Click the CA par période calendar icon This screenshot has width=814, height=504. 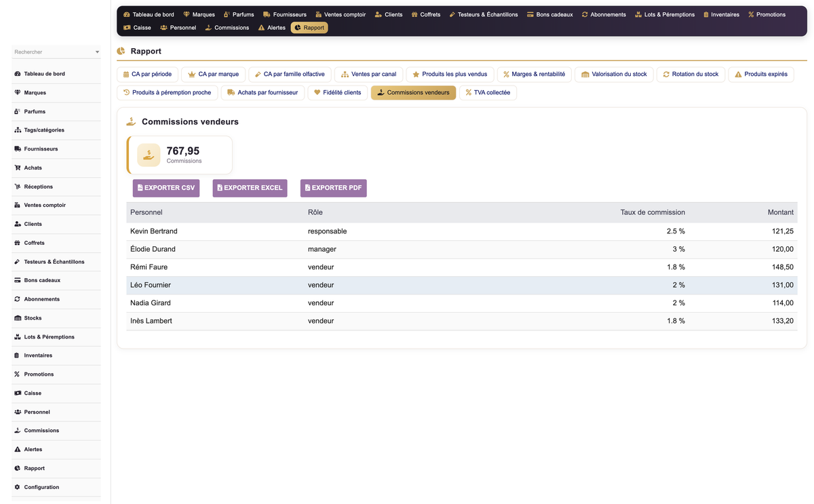click(125, 74)
